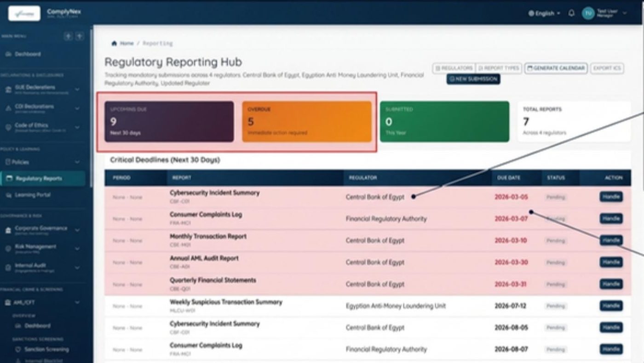The image size is (644, 363).
Task: Handle the Quarterly Financial Statements row
Action: coord(611,284)
